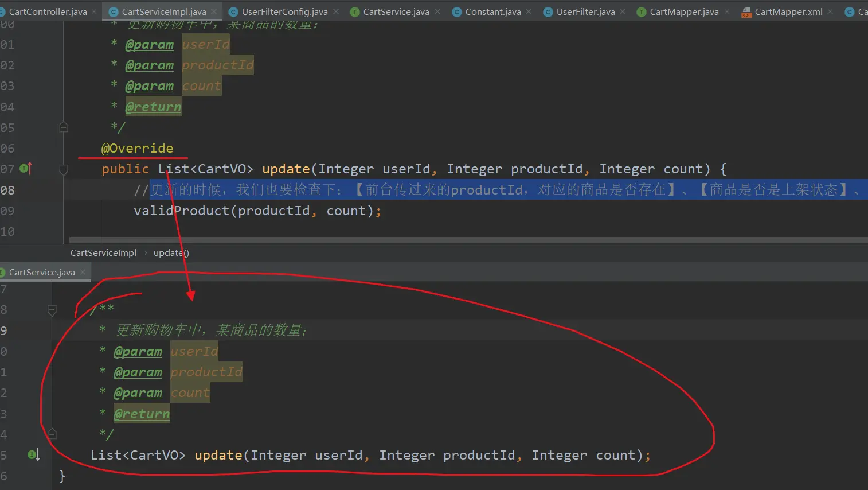Click the validProduct method call
The width and height of the screenshot is (868, 490).
click(181, 211)
